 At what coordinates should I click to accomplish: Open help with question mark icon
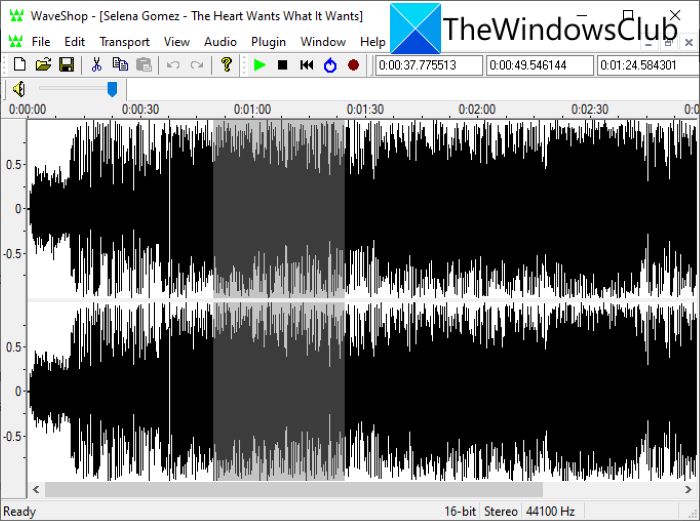pos(226,65)
